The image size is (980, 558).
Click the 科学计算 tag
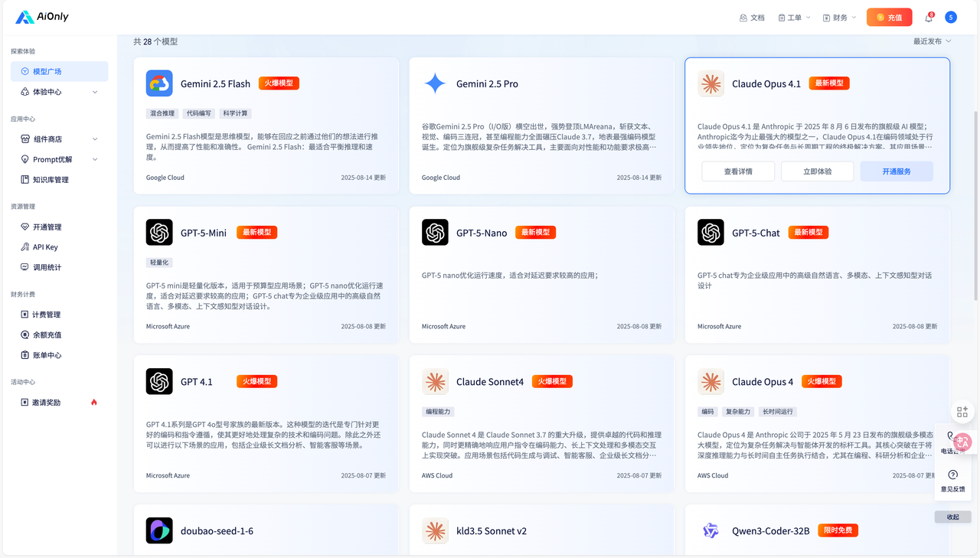click(235, 113)
